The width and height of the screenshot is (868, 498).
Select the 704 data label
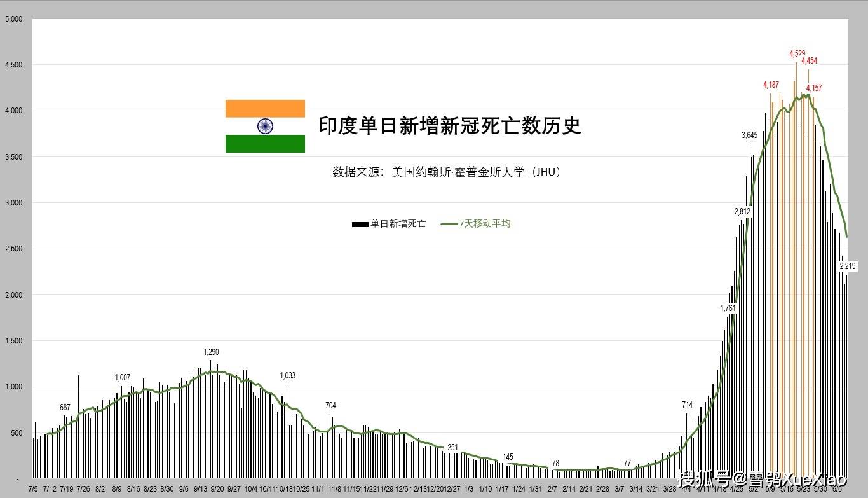pyautogui.click(x=330, y=406)
